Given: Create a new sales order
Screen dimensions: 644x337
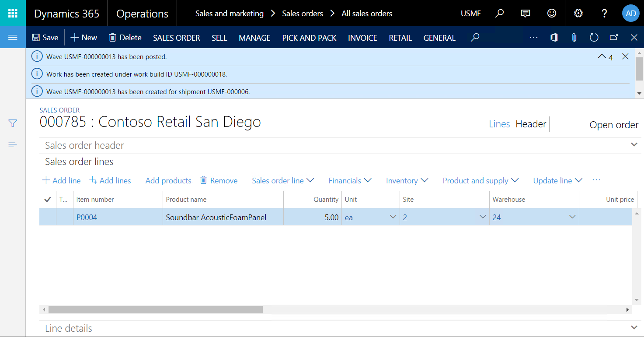Looking at the screenshot, I should click(84, 38).
